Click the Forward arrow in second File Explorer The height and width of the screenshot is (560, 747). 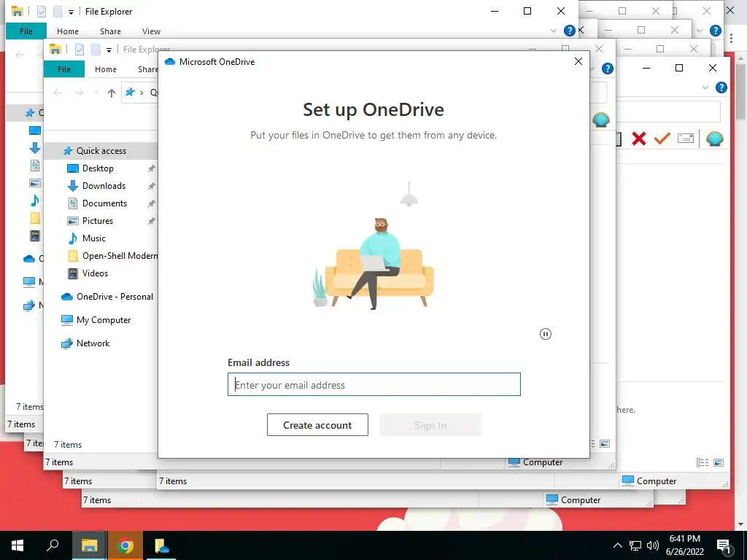[x=79, y=93]
